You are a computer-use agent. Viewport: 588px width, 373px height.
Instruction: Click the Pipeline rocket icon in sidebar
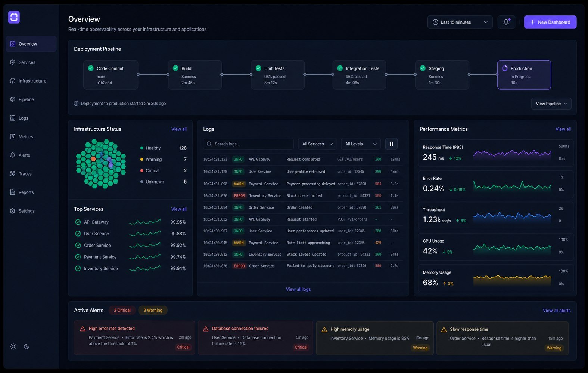tap(13, 99)
